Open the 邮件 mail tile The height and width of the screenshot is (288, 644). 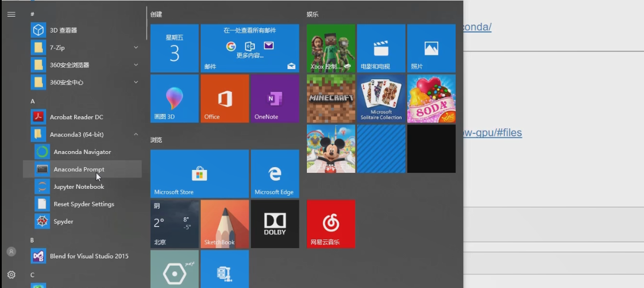(250, 48)
